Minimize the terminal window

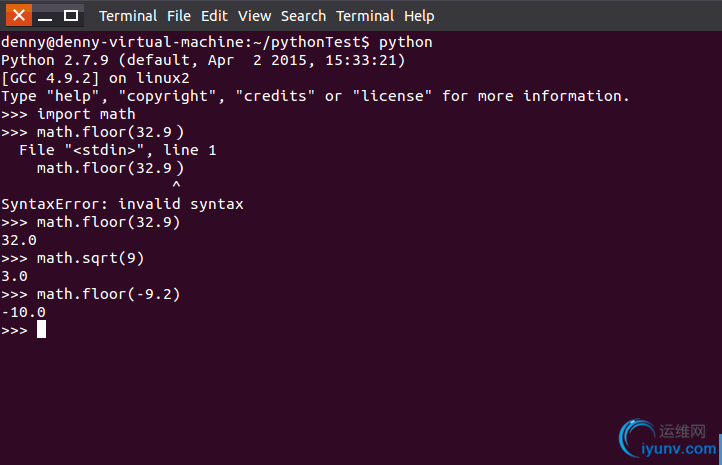45,15
